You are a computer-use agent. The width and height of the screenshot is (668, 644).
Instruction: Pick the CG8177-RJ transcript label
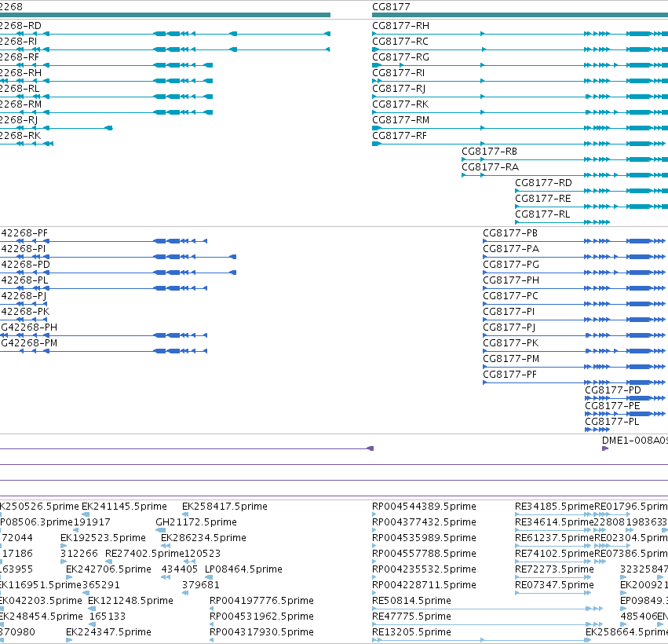click(399, 89)
